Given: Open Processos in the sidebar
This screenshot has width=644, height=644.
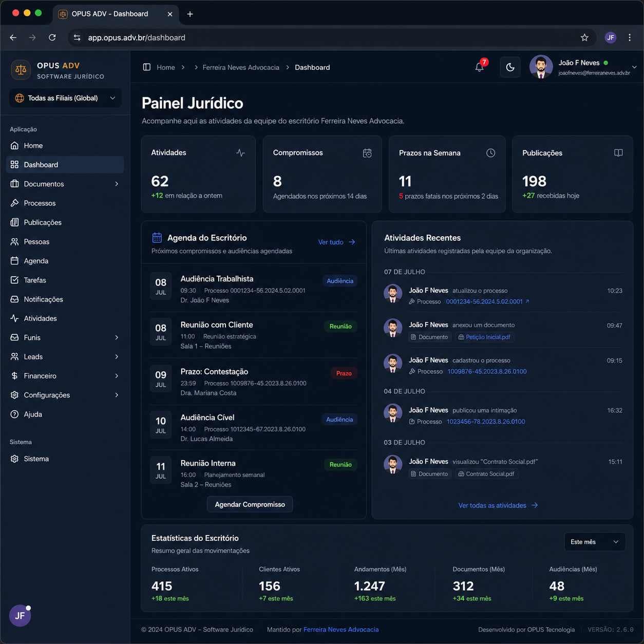Looking at the screenshot, I should coord(65,203).
